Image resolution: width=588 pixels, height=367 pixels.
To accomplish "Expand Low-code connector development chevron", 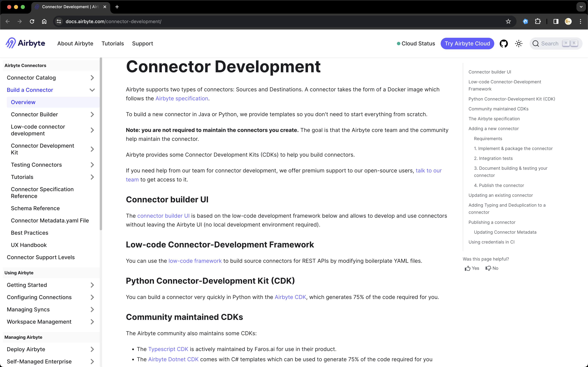I will tap(92, 130).
